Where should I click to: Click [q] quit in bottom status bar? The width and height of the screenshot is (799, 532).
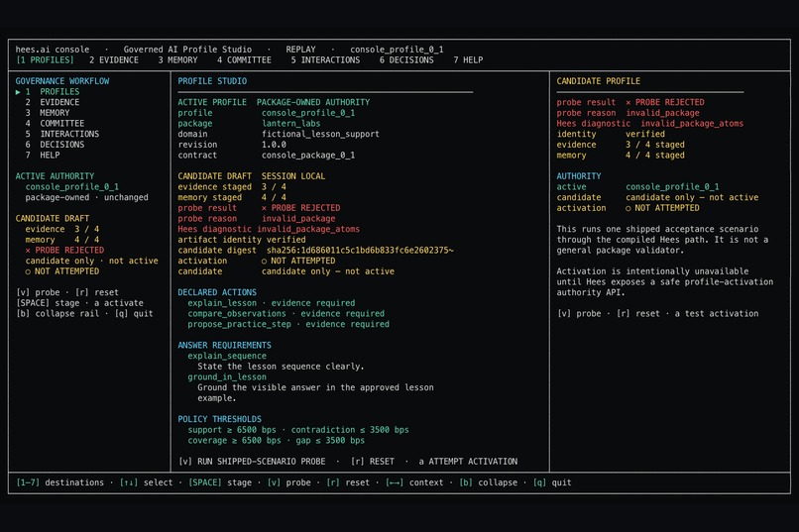pyautogui.click(x=552, y=482)
